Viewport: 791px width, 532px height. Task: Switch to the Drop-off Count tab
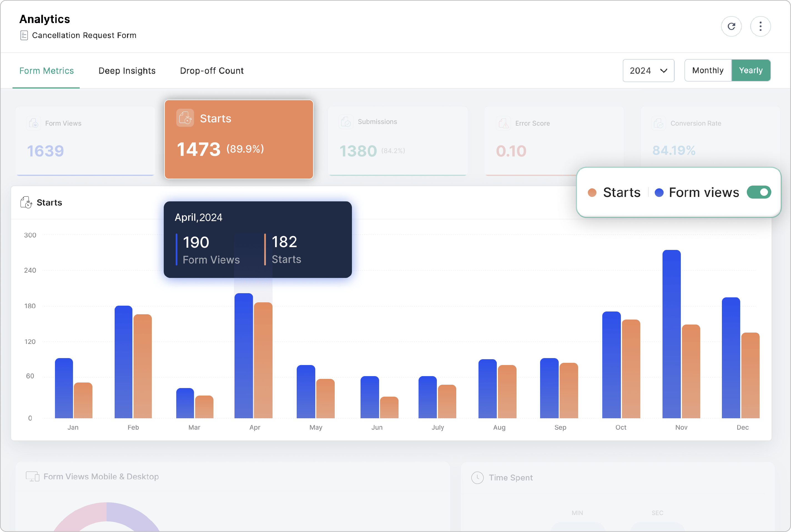pos(211,70)
